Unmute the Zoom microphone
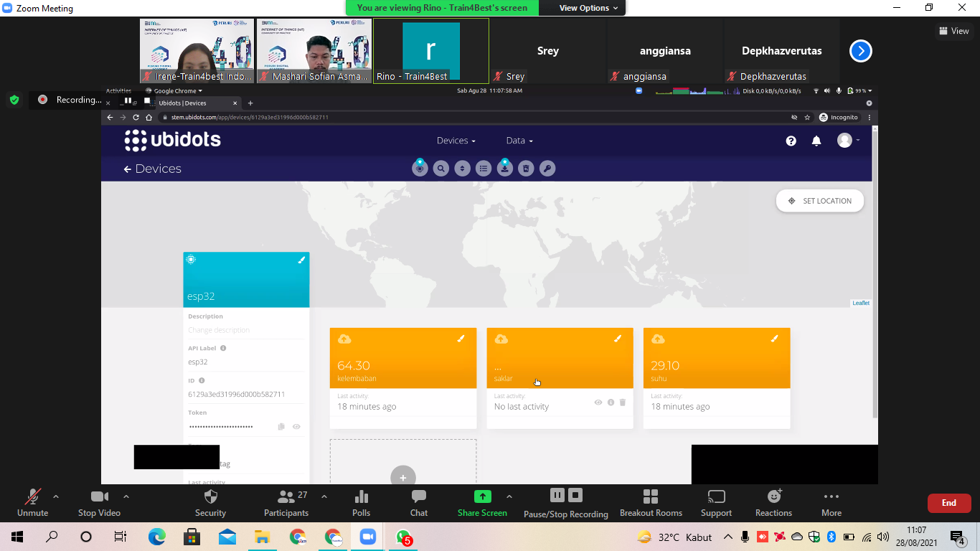 click(x=32, y=503)
